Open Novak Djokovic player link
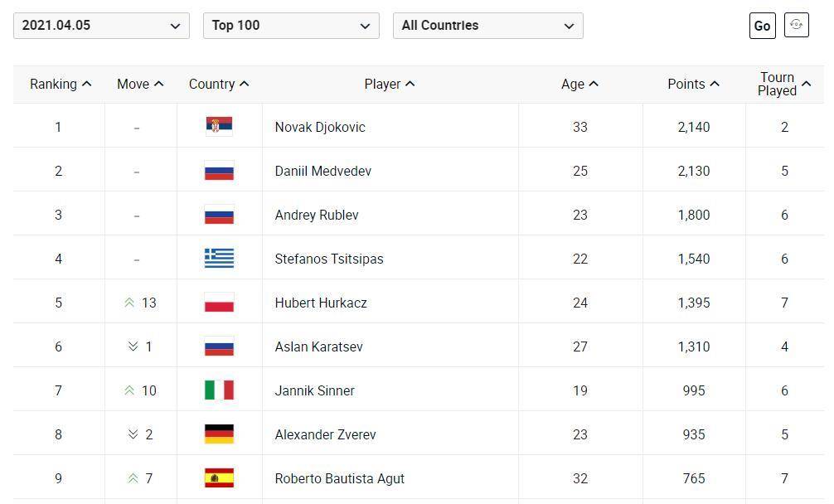This screenshot has height=504, width=834. [x=320, y=127]
